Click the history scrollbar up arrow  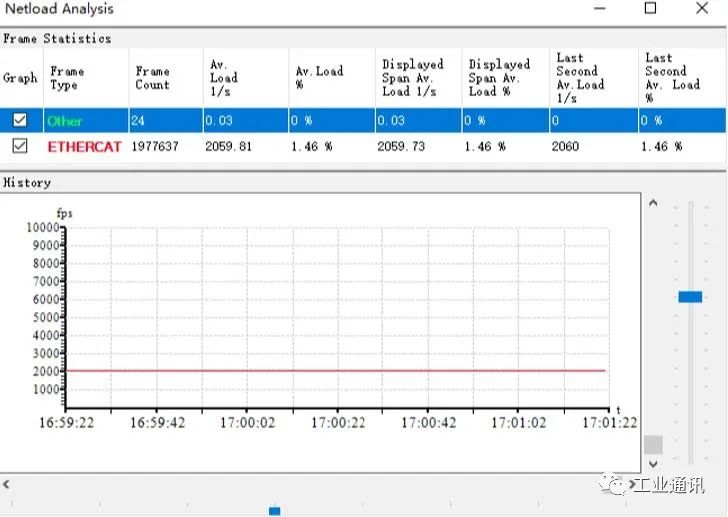[653, 203]
